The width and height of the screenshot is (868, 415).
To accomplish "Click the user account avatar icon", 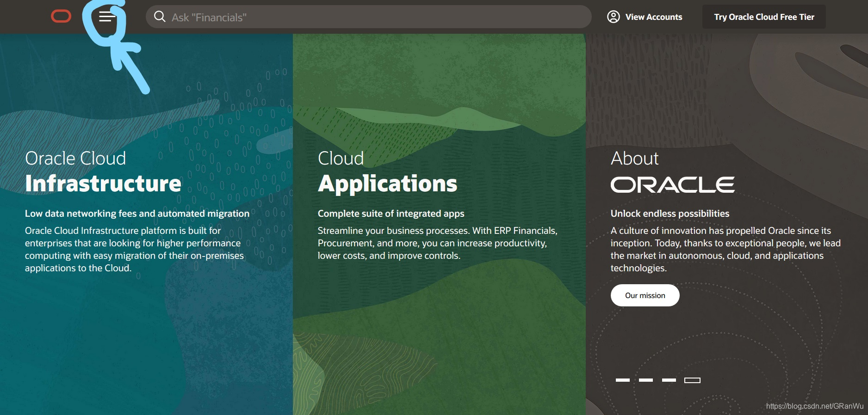I will [614, 17].
